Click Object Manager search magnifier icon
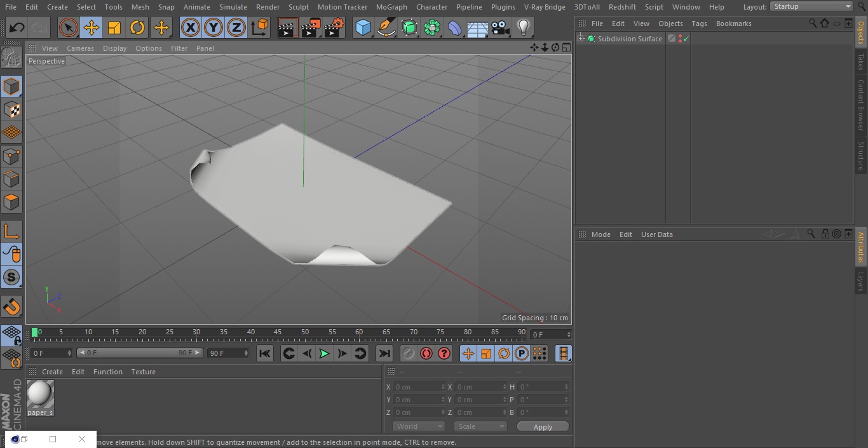The image size is (868, 448). pyautogui.click(x=813, y=23)
